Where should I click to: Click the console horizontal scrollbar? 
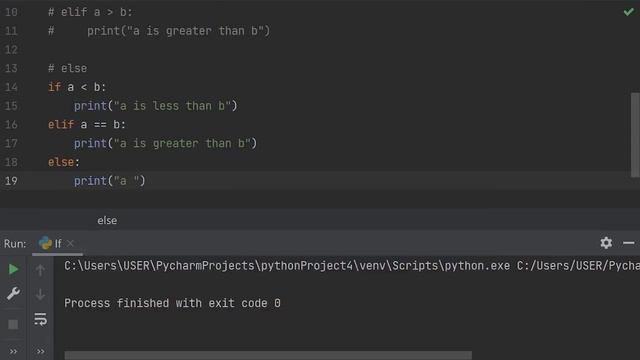(x=268, y=355)
